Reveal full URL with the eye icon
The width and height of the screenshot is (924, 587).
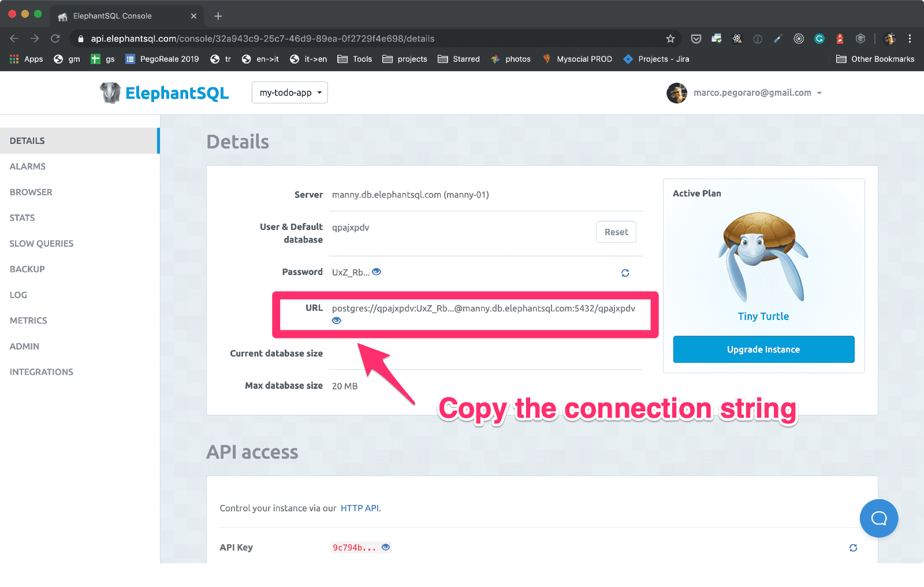(337, 321)
